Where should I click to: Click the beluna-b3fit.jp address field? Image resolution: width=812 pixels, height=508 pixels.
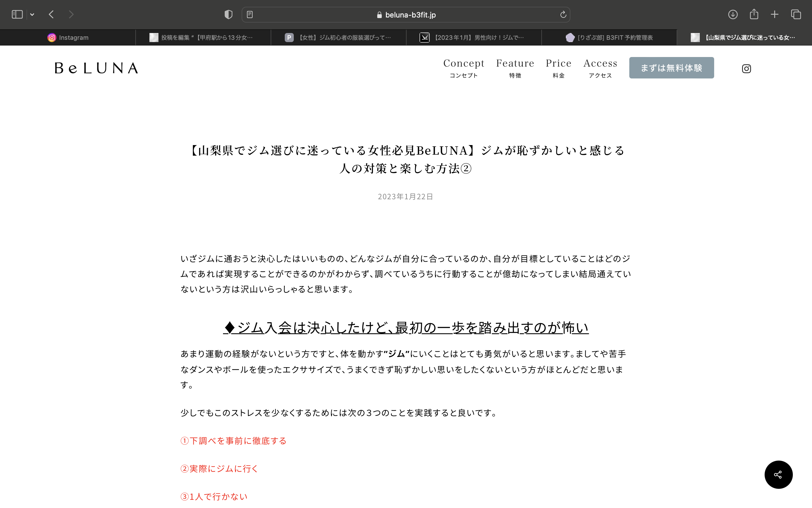pos(406,14)
